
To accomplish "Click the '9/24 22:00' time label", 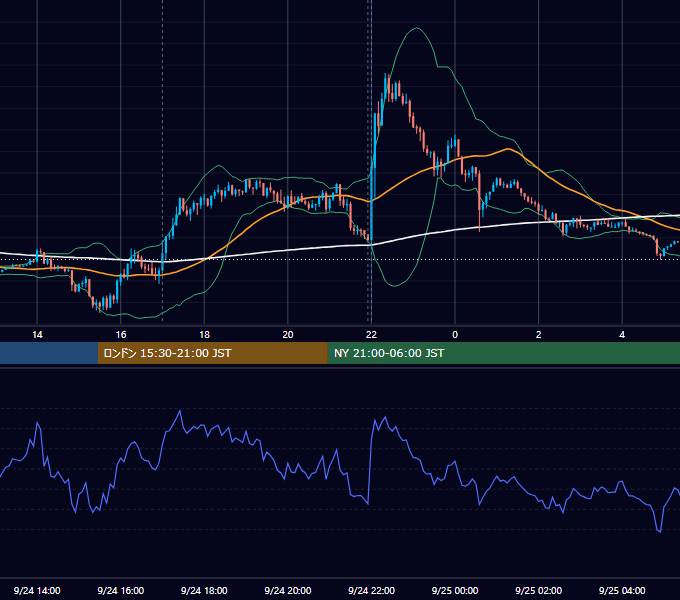I will click(x=371, y=590).
